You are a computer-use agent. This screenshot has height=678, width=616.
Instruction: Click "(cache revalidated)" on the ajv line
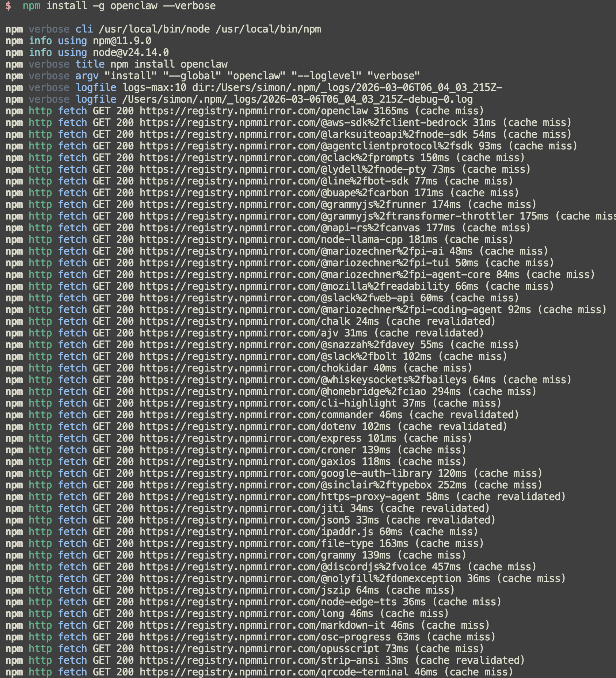coord(429,333)
